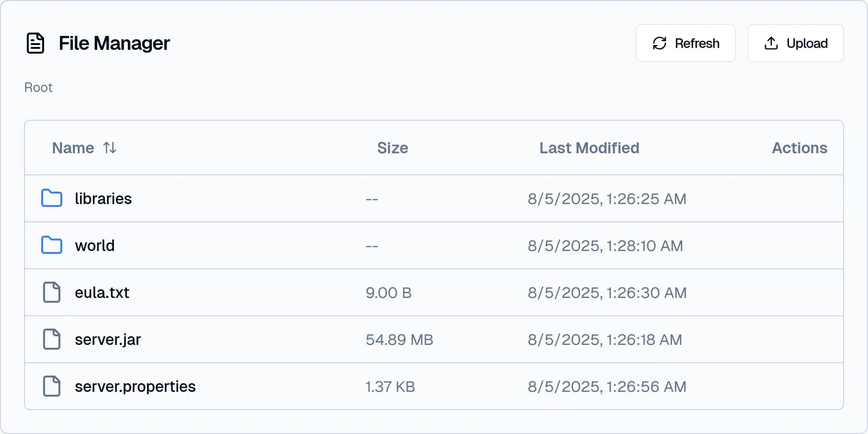Click the Size column header
868x434 pixels.
pos(393,148)
